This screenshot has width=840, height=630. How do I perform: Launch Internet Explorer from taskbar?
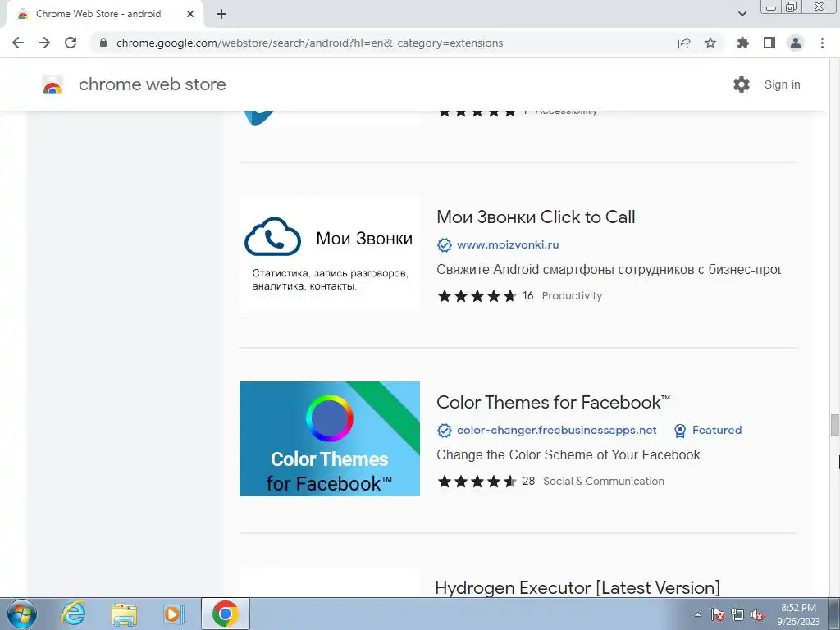pos(73,614)
